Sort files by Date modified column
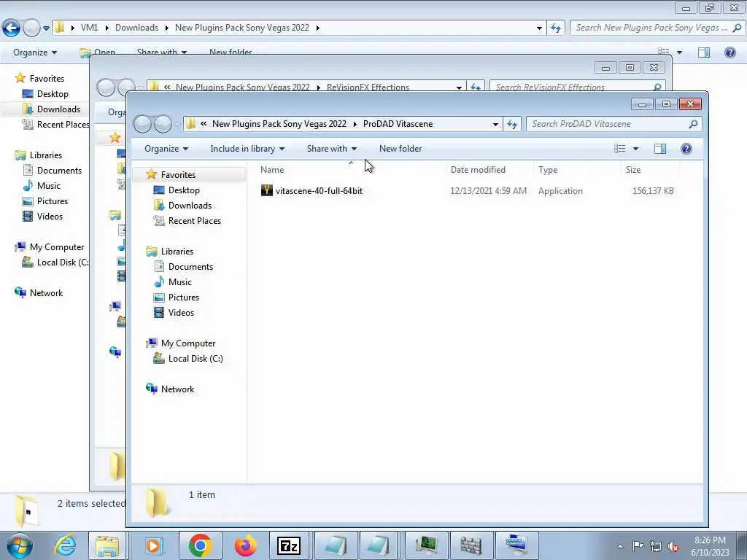This screenshot has height=560, width=747. 478,169
